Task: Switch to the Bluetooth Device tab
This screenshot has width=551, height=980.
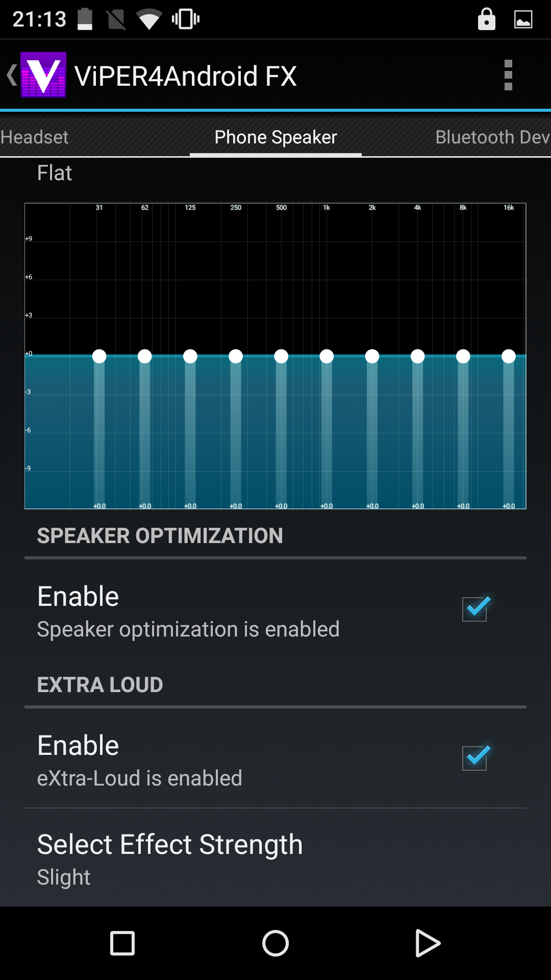Action: click(492, 137)
